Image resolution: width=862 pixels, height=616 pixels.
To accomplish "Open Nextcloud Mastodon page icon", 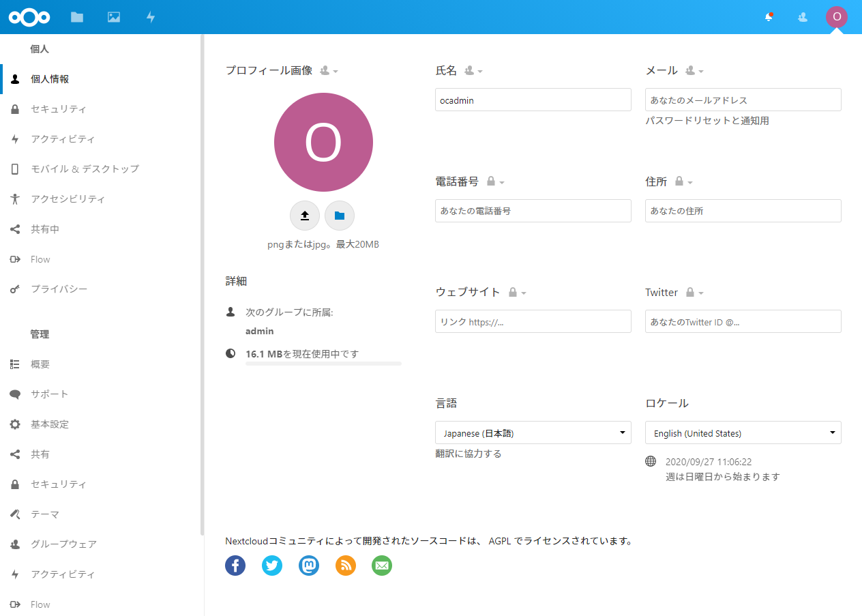I will (x=309, y=565).
